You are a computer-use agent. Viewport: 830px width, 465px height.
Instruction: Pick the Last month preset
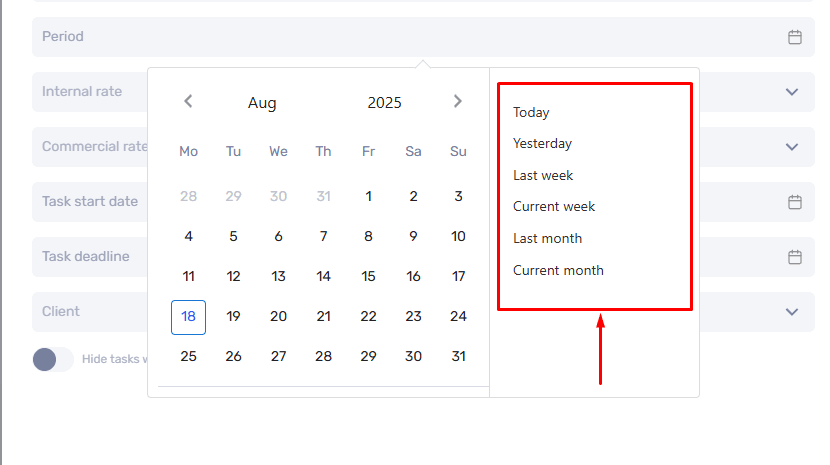click(547, 238)
